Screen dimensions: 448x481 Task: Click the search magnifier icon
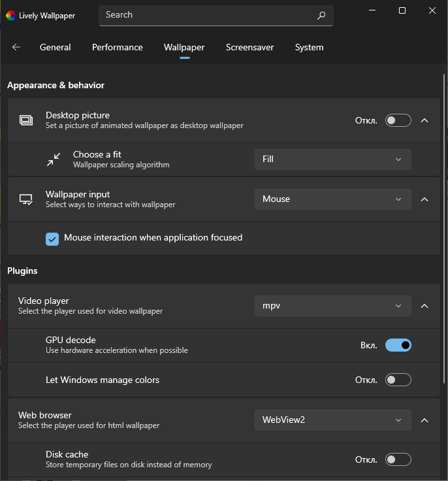(321, 16)
